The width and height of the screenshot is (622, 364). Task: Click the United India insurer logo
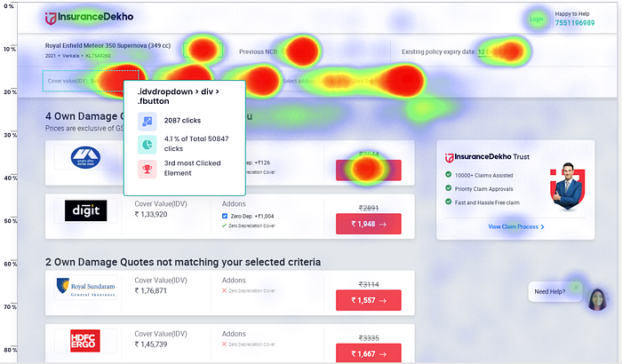coord(85,157)
